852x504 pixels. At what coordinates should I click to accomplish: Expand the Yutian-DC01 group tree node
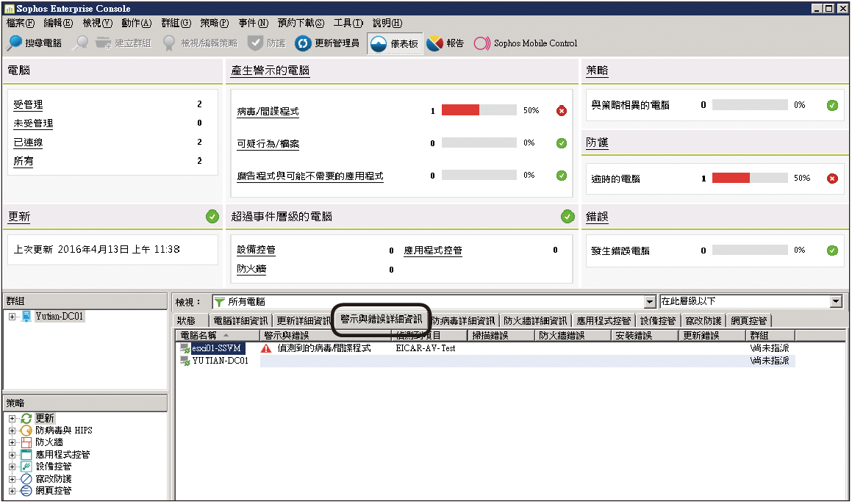click(x=12, y=317)
